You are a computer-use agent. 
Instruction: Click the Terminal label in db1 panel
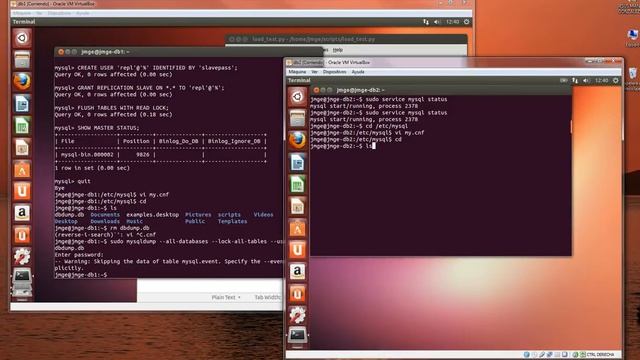click(24, 22)
